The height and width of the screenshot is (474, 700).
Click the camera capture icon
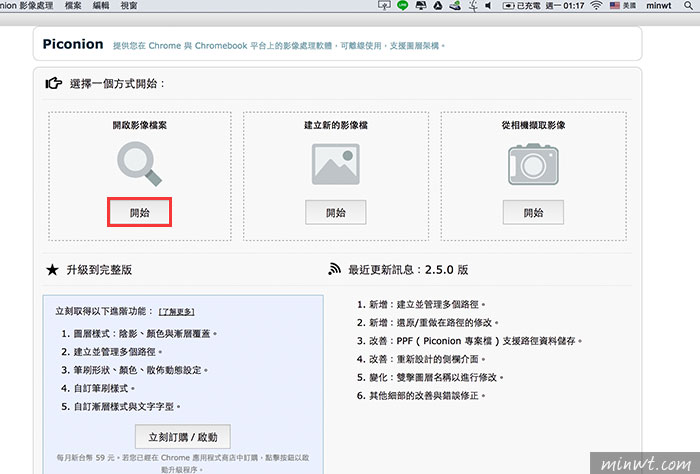pos(533,164)
